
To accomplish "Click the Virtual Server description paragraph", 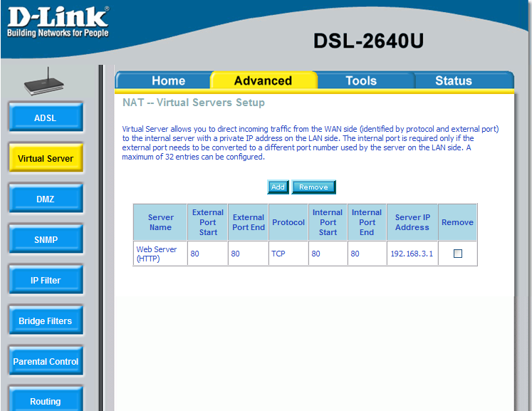I will pos(311,143).
